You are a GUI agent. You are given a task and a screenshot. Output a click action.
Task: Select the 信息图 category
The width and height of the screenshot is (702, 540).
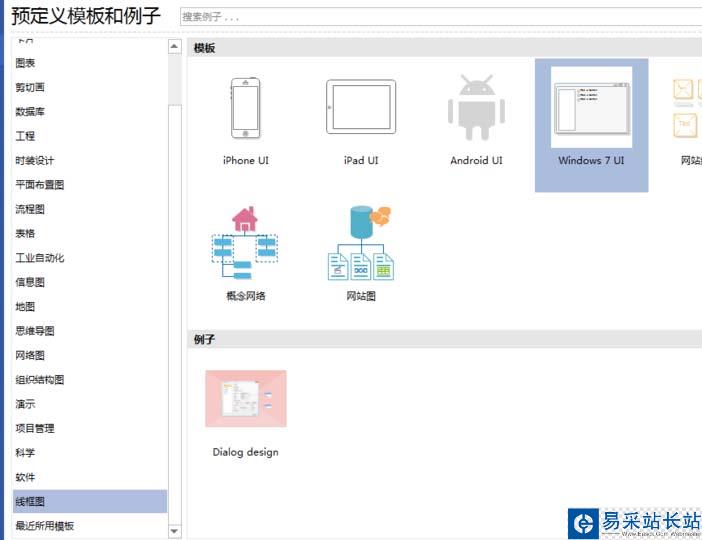coord(90,282)
